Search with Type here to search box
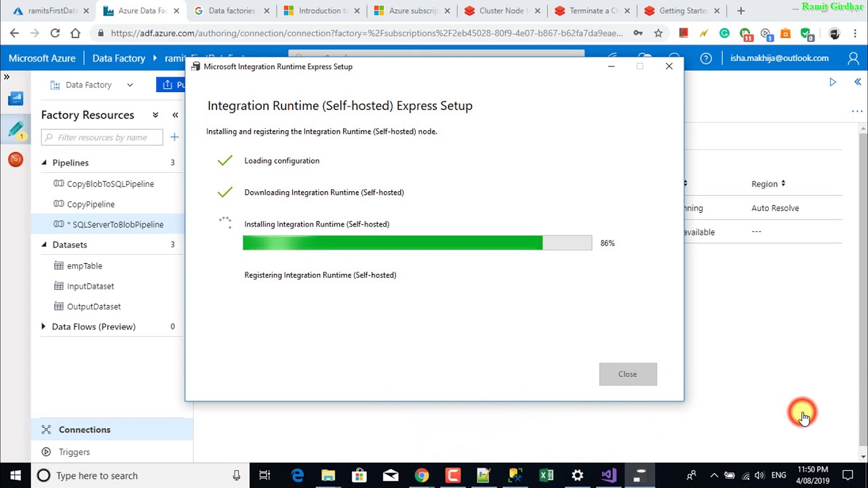Viewport: 868px width, 488px height. [140, 476]
